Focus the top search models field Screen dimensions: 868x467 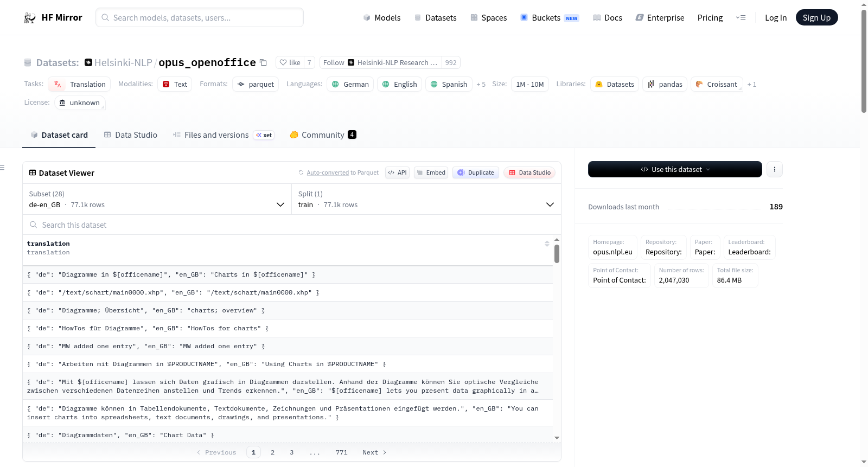click(200, 17)
